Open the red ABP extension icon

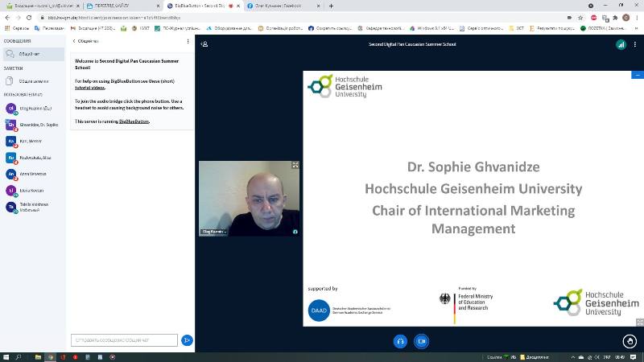click(x=593, y=18)
